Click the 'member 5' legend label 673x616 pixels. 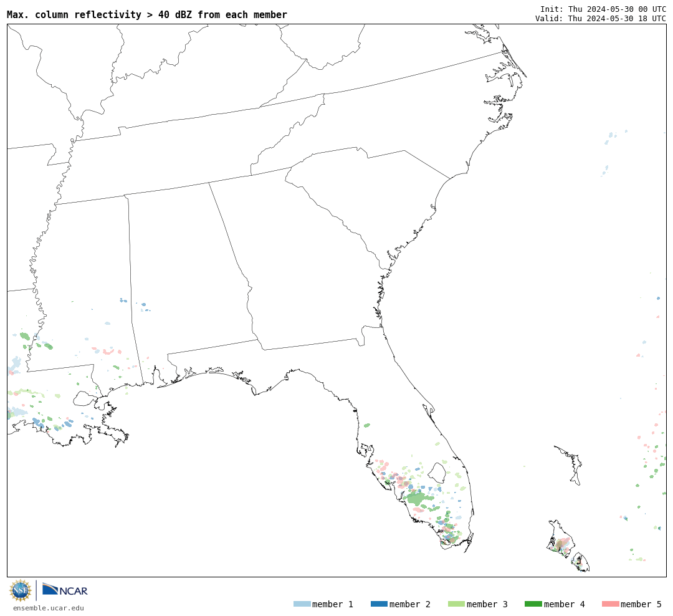click(641, 604)
